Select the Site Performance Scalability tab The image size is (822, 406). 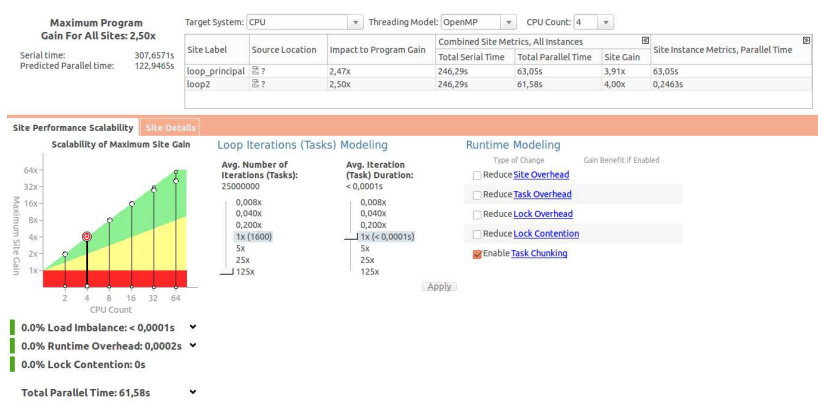click(x=72, y=128)
